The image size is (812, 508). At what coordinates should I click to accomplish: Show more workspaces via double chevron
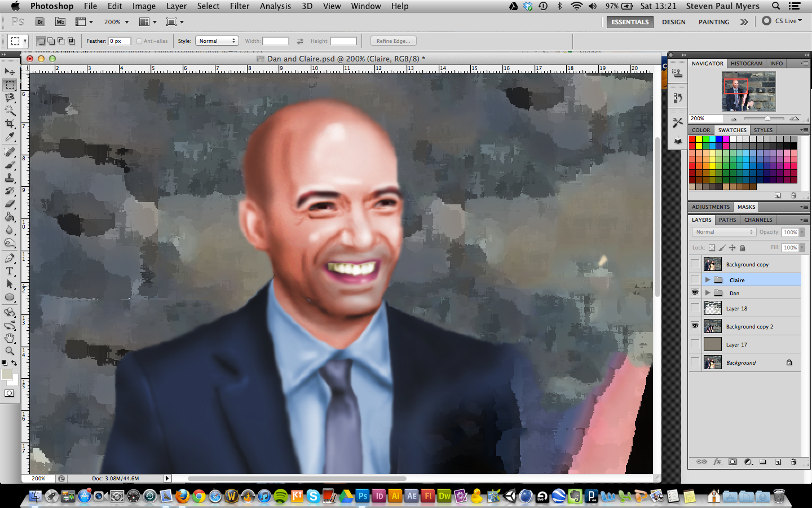pos(744,22)
